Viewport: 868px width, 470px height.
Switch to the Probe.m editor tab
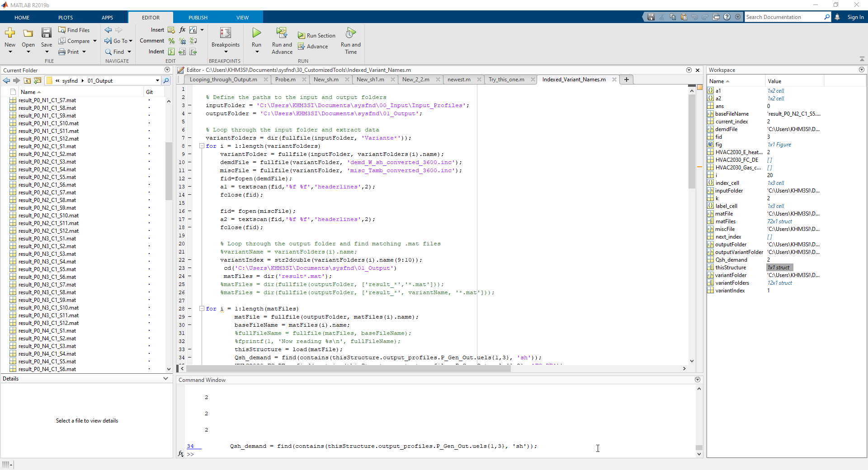(x=285, y=80)
